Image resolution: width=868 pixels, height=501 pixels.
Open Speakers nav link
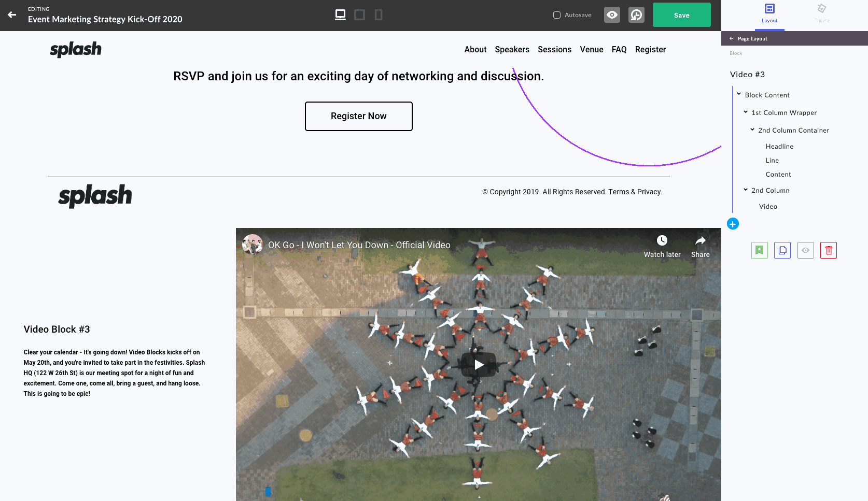(x=512, y=49)
